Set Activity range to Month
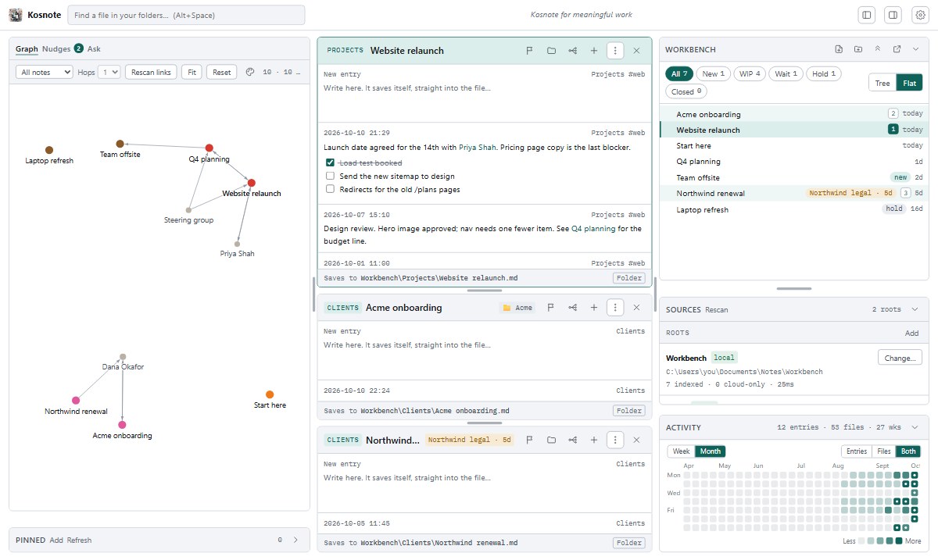This screenshot has height=560, width=938. [x=711, y=451]
